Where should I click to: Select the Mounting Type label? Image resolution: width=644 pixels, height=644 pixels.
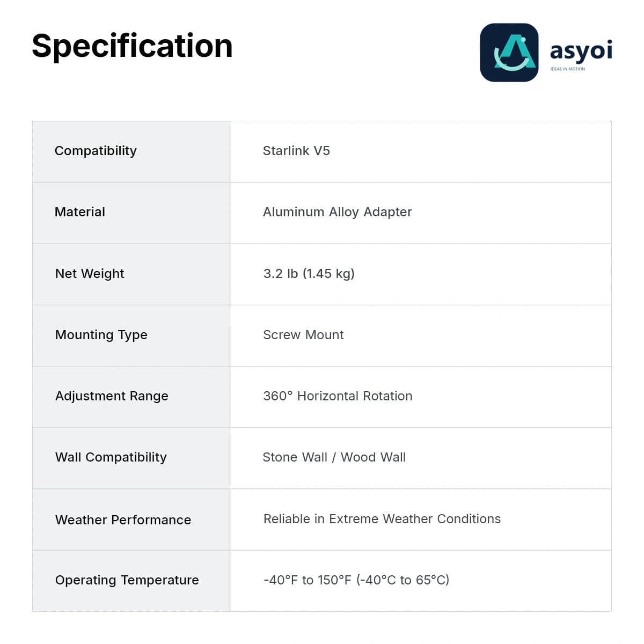(101, 335)
